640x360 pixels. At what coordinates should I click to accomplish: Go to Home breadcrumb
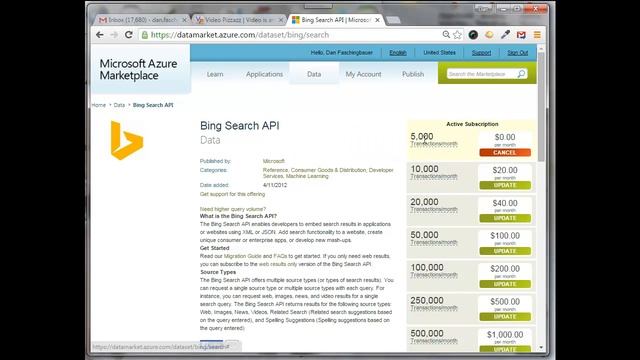click(98, 105)
